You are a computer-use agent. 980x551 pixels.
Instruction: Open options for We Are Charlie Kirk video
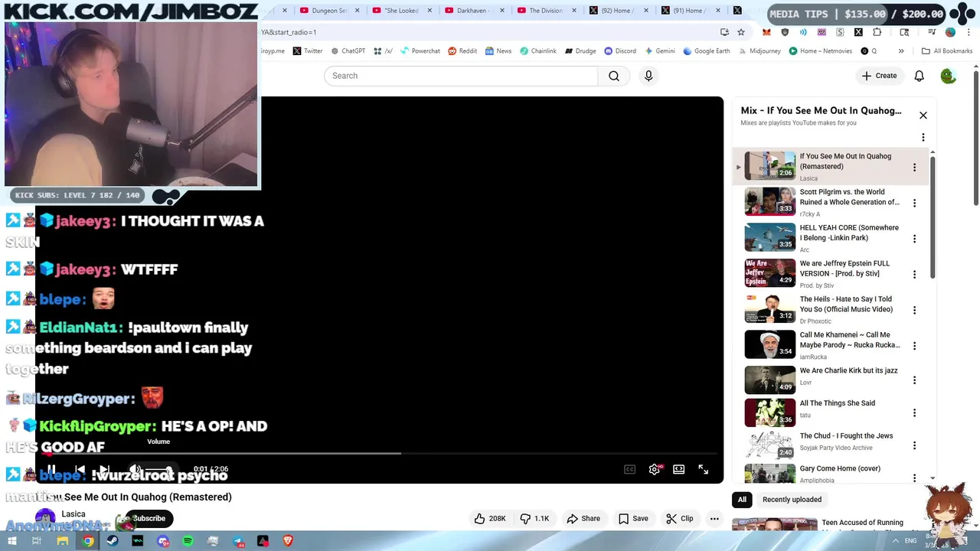(914, 380)
